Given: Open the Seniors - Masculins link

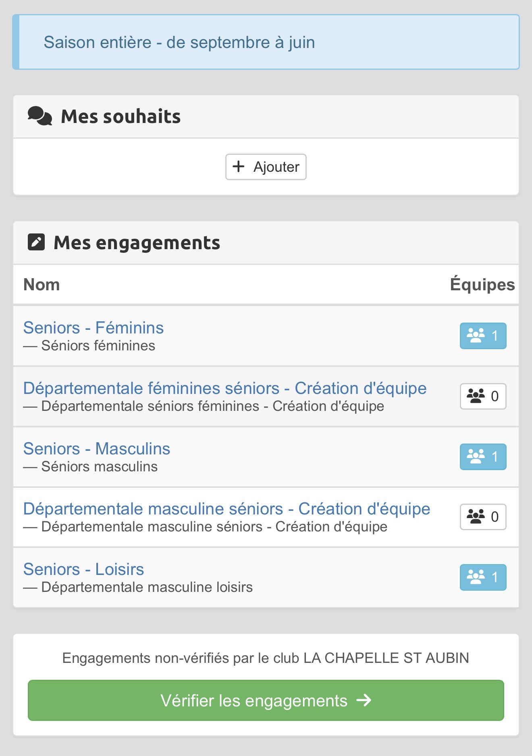Looking at the screenshot, I should click(97, 449).
